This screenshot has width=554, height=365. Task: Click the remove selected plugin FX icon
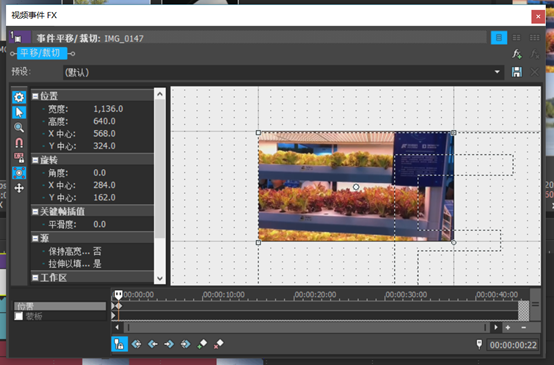click(x=535, y=54)
